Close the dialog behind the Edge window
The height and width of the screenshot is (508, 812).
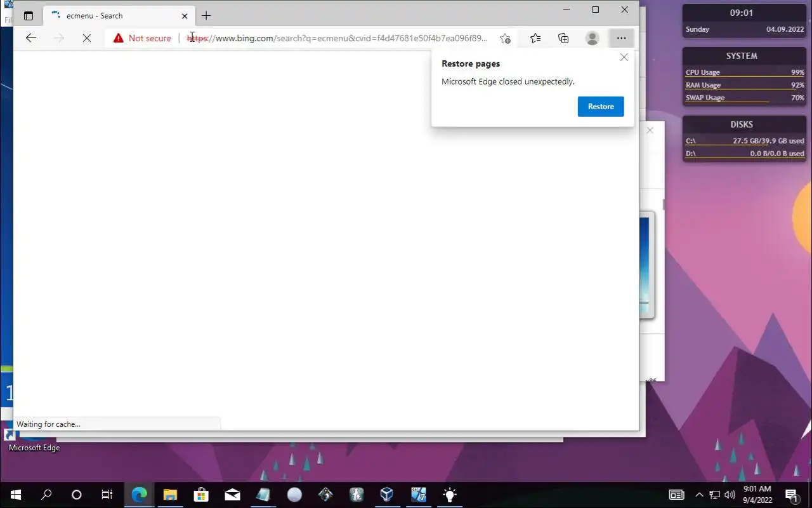click(x=650, y=130)
